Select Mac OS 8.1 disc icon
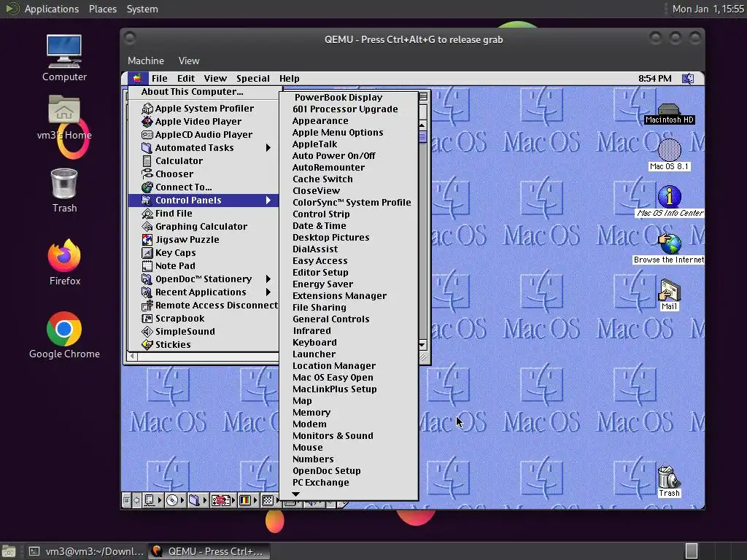The width and height of the screenshot is (747, 560). pyautogui.click(x=670, y=155)
